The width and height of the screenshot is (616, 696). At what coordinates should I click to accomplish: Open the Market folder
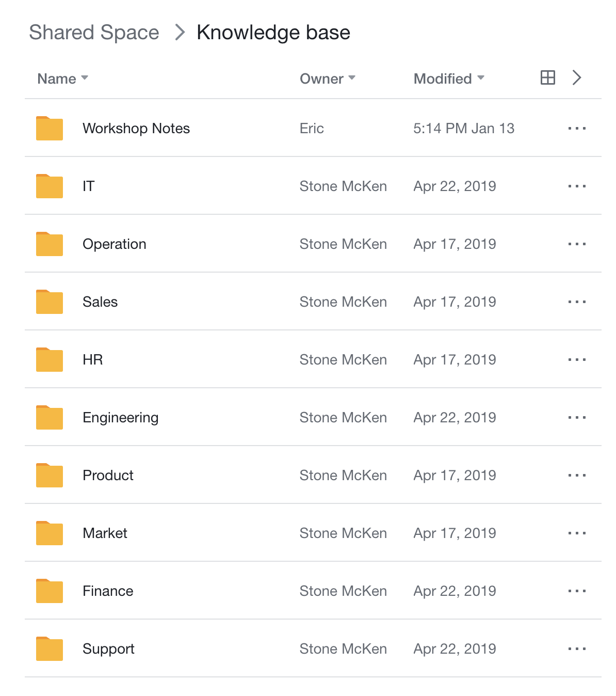[x=105, y=533]
